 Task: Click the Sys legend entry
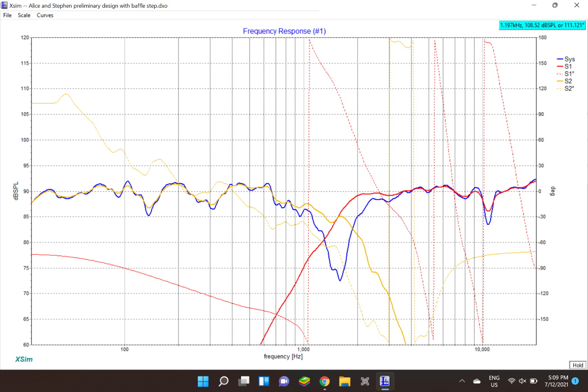[x=566, y=59]
